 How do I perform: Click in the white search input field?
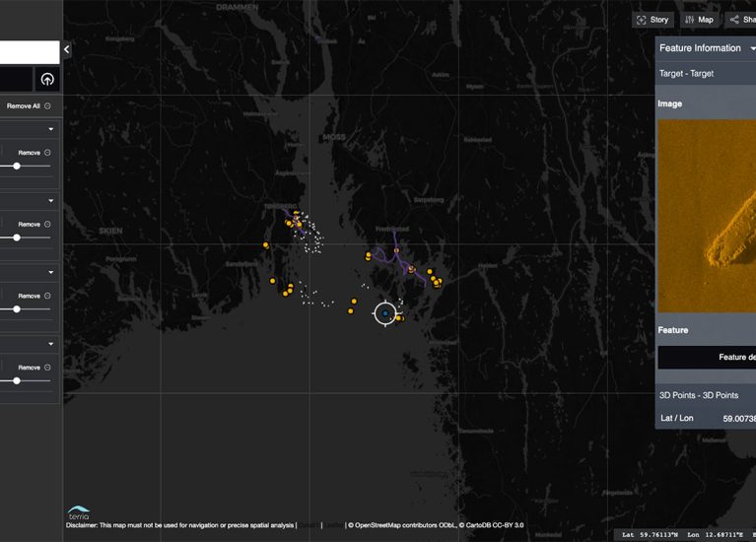pos(30,52)
